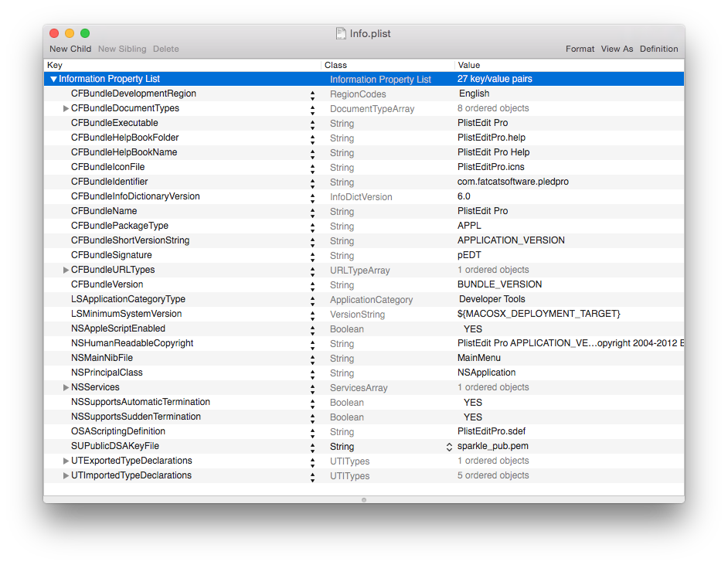Click the reorder stepper for OSAScriptingDefinition
Viewport: 728px width, 565px height.
pyautogui.click(x=312, y=432)
